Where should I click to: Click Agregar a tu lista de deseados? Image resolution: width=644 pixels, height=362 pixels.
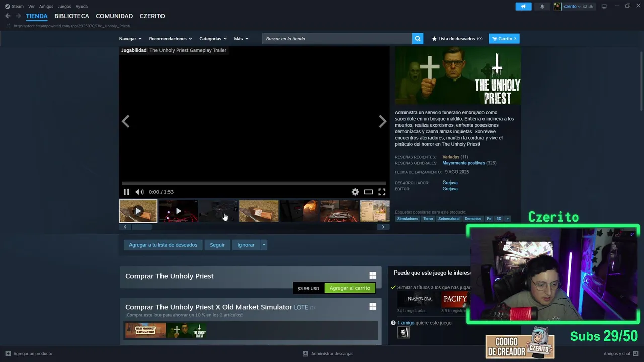pyautogui.click(x=163, y=245)
